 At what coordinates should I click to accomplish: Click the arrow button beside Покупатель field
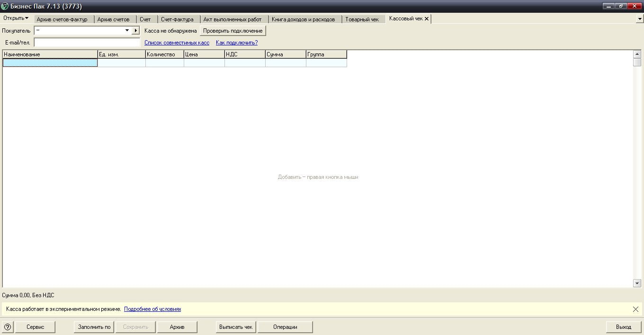point(135,31)
